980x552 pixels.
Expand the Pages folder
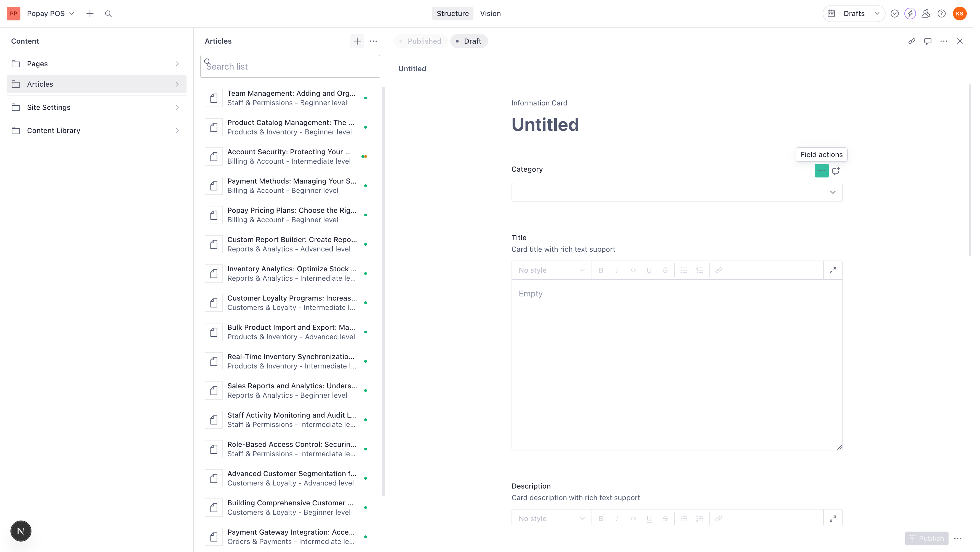pos(96,63)
